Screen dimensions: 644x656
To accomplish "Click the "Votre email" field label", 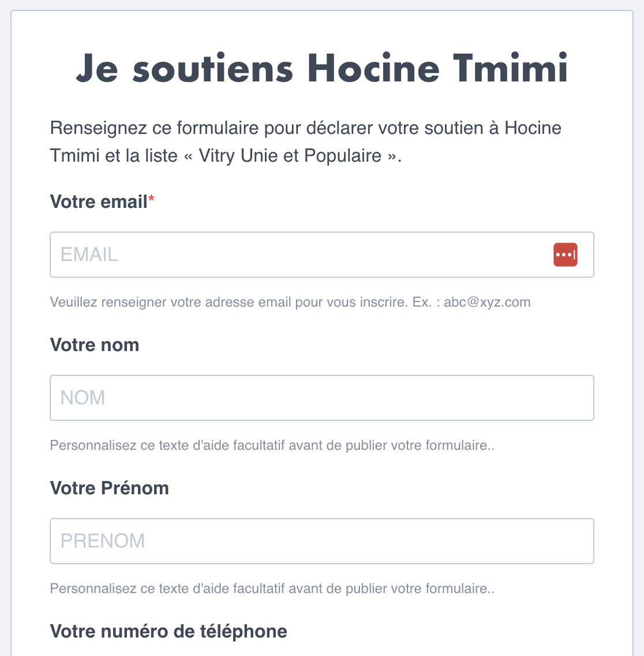I will coord(99,202).
